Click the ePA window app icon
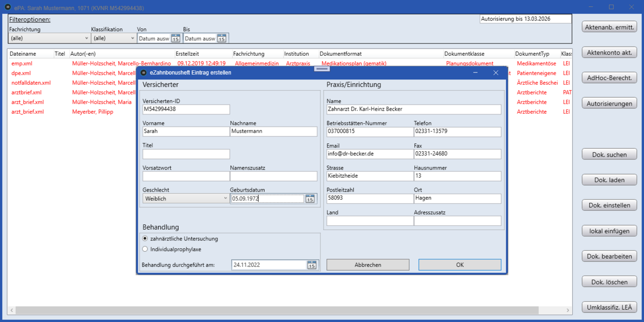This screenshot has width=644, height=322. [x=8, y=8]
